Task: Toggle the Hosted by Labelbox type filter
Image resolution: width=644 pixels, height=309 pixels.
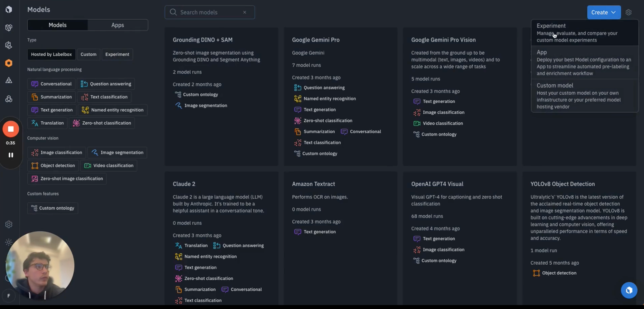Action: click(52, 54)
